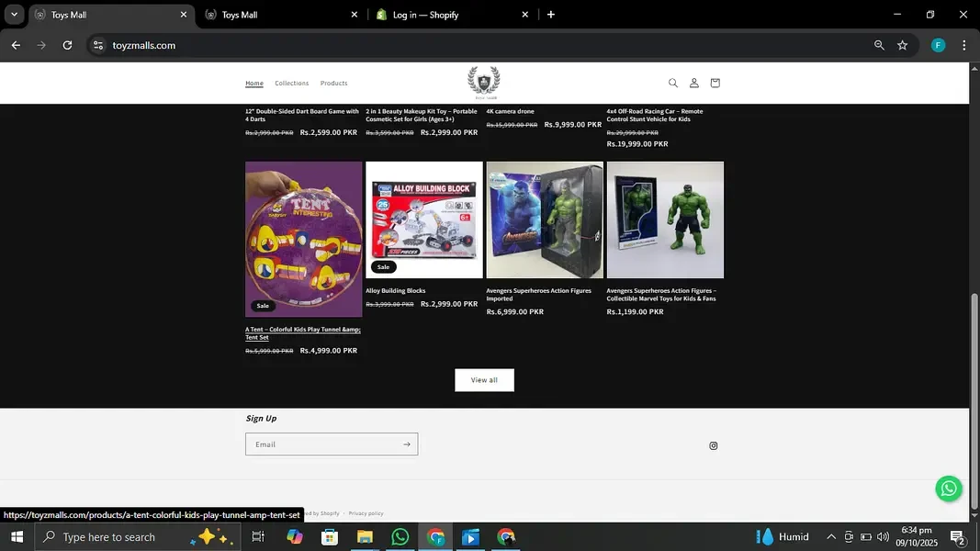Bookmark this page with star icon
Screen dimensions: 980x551
pyautogui.click(x=902, y=45)
